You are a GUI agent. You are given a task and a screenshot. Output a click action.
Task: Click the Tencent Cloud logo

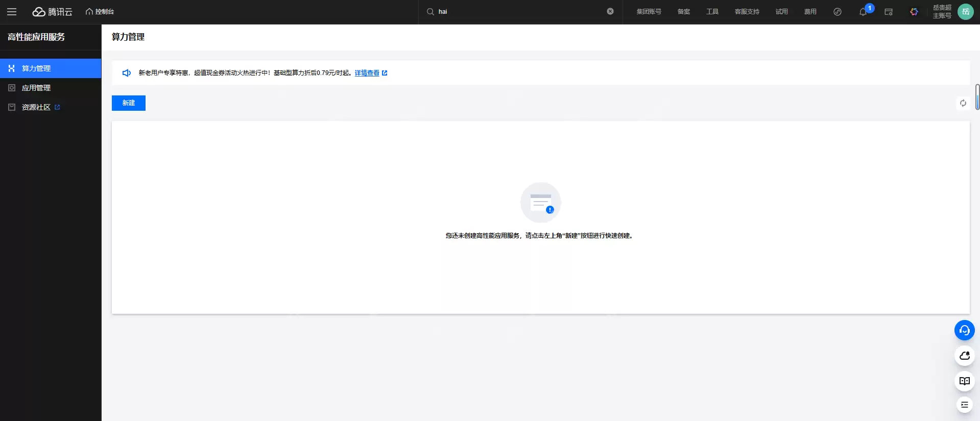(53, 12)
